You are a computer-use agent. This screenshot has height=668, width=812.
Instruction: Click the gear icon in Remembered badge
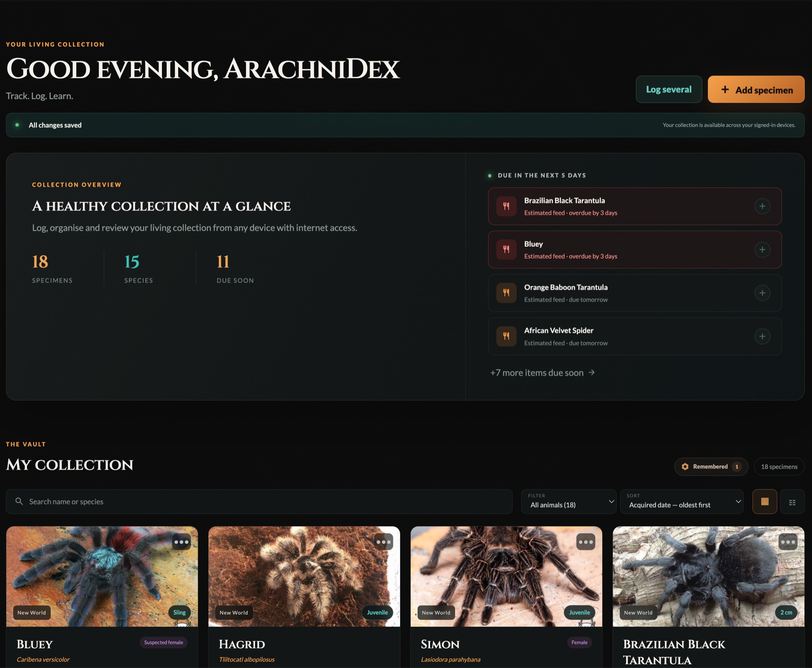(685, 466)
